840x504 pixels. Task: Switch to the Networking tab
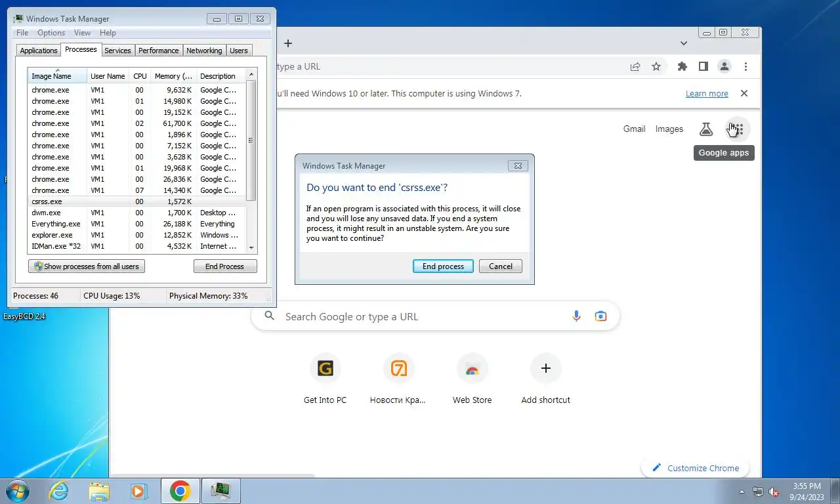204,51
